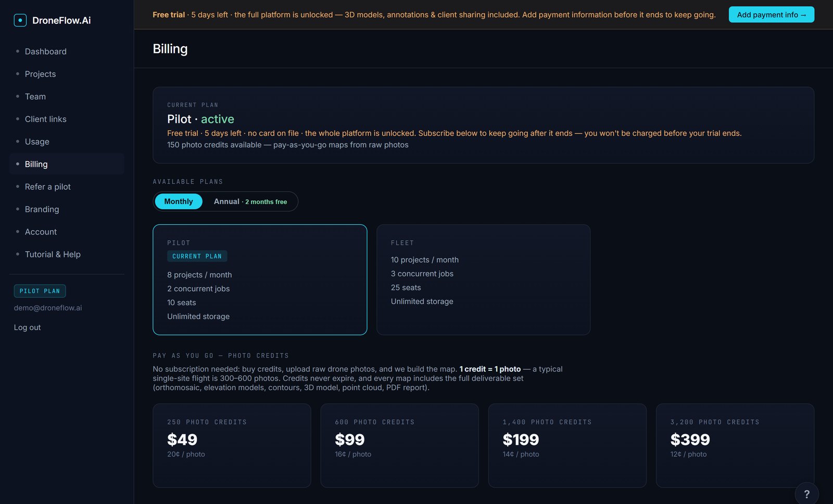
Task: Buy the 600 photo credits pack for $99
Action: (399, 446)
